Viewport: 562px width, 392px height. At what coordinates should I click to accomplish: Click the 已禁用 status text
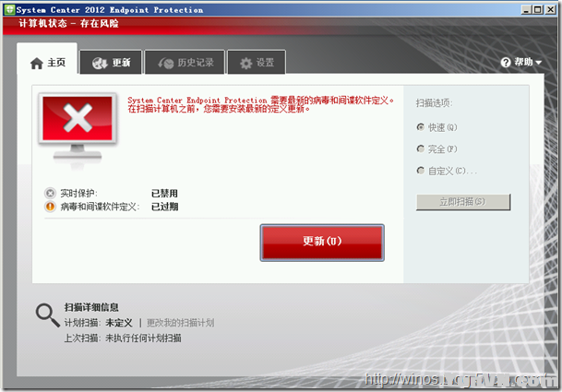164,194
